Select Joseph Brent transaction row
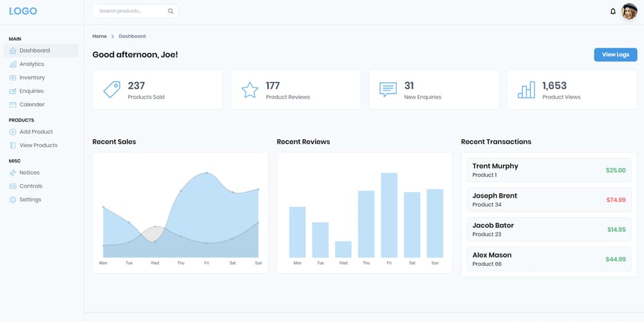The width and height of the screenshot is (644, 322). [x=549, y=200]
